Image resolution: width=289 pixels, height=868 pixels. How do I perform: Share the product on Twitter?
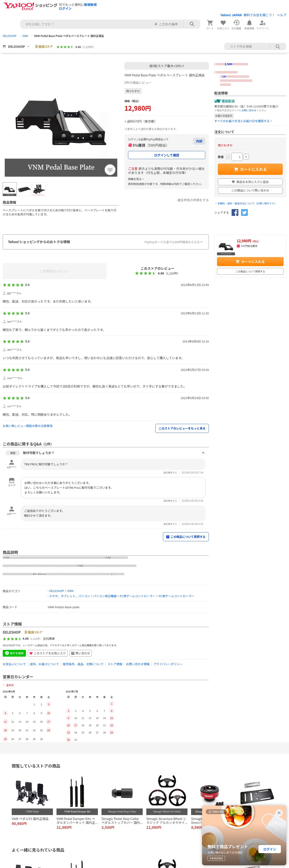tap(245, 213)
